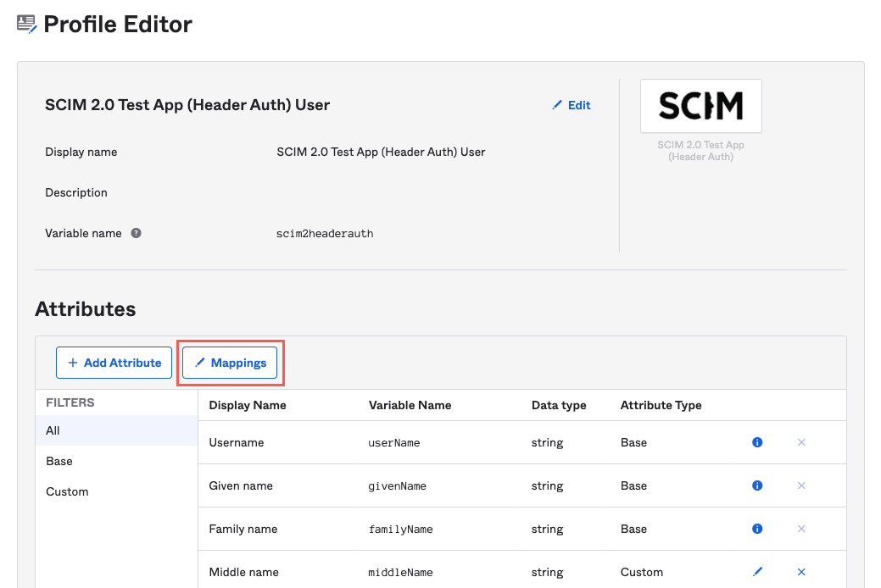
Task: Click the Edit link for the app profile
Action: pos(571,105)
